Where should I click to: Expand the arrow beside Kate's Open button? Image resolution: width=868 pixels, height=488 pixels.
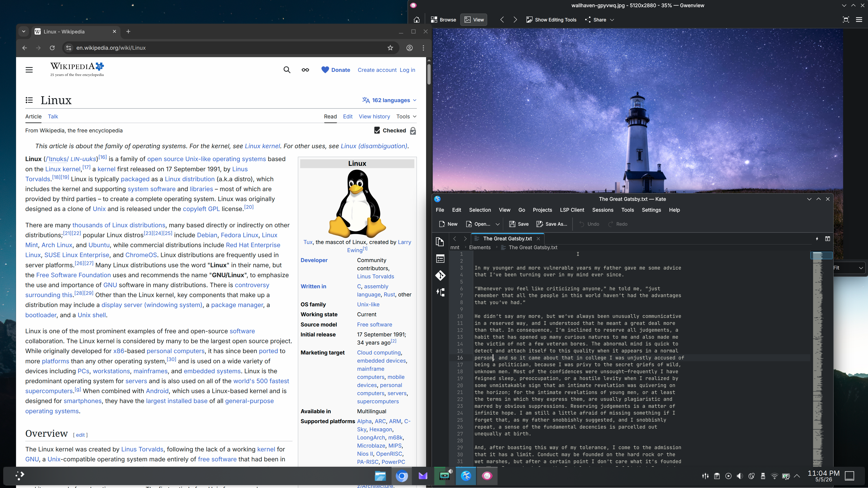pyautogui.click(x=497, y=224)
